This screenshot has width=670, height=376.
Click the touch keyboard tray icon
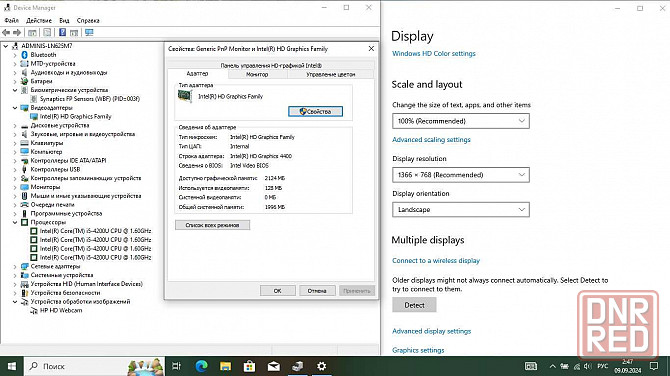coord(531,366)
